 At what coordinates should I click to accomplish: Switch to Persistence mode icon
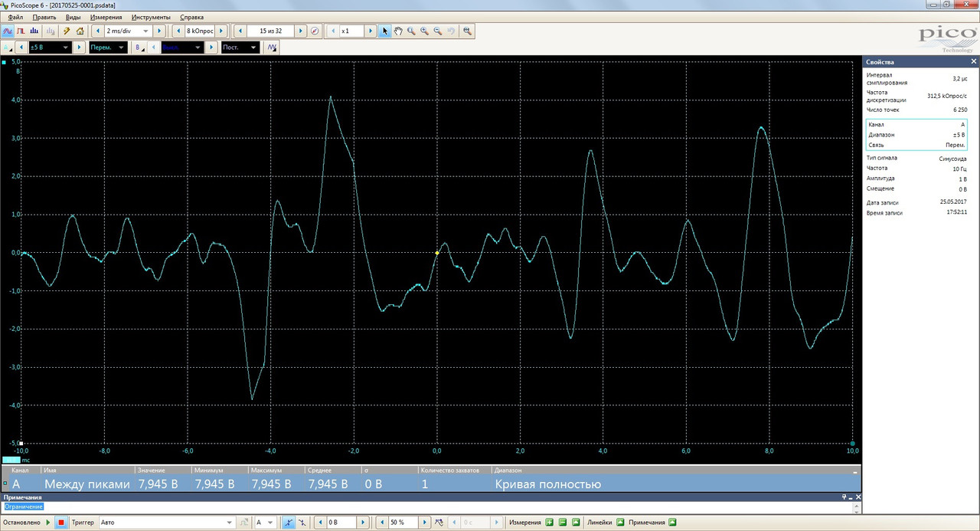pos(21,31)
